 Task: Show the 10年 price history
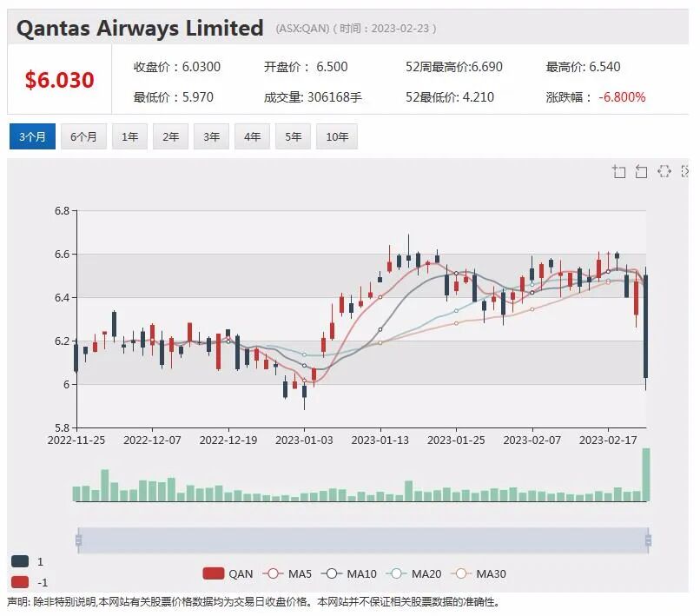(x=337, y=136)
